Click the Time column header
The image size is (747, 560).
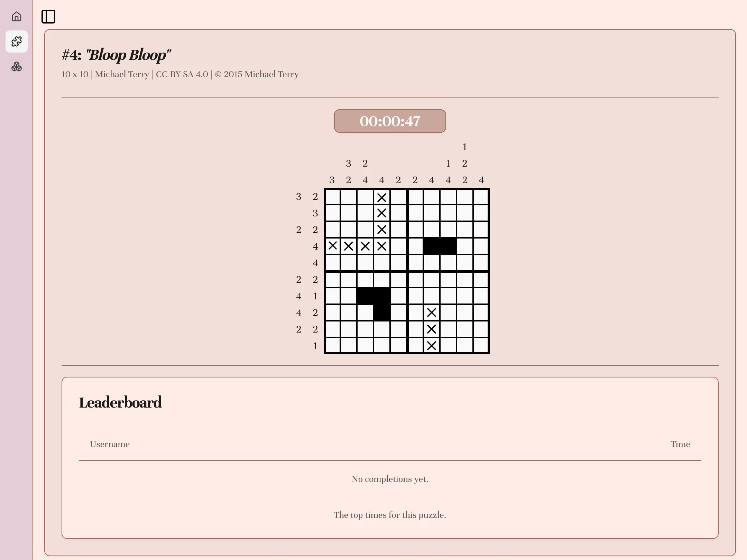click(680, 444)
